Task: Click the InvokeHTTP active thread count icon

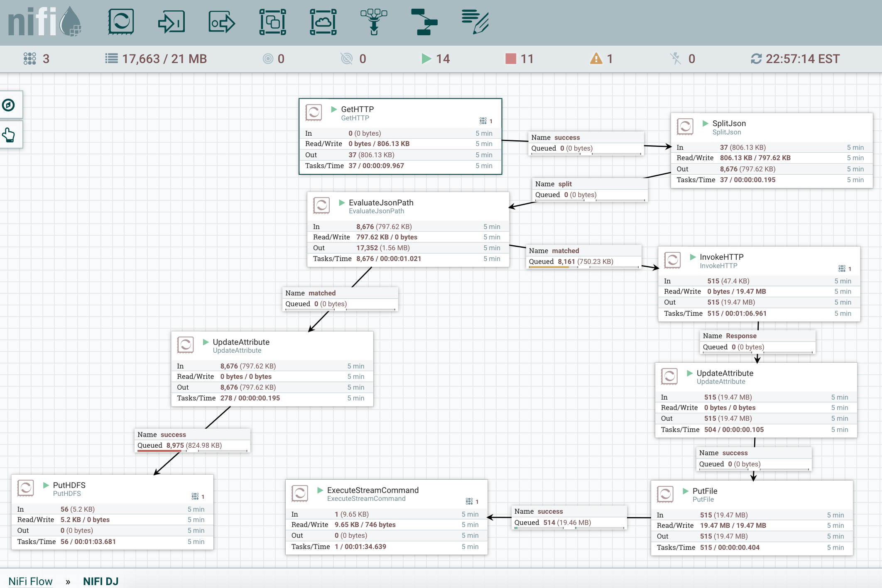Action: (842, 268)
